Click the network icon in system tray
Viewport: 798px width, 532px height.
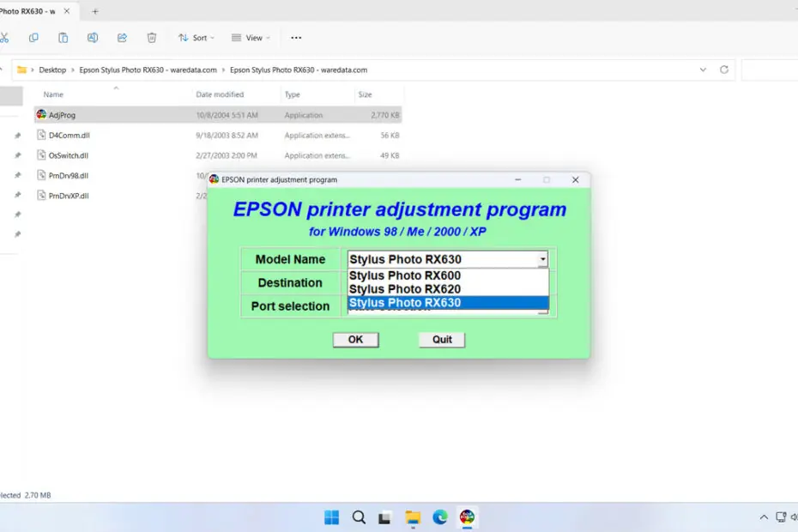pyautogui.click(x=781, y=517)
